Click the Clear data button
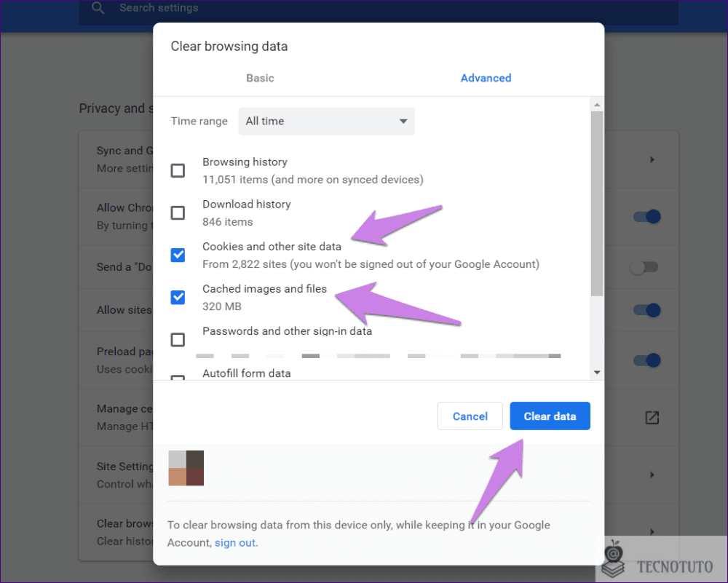 click(550, 416)
